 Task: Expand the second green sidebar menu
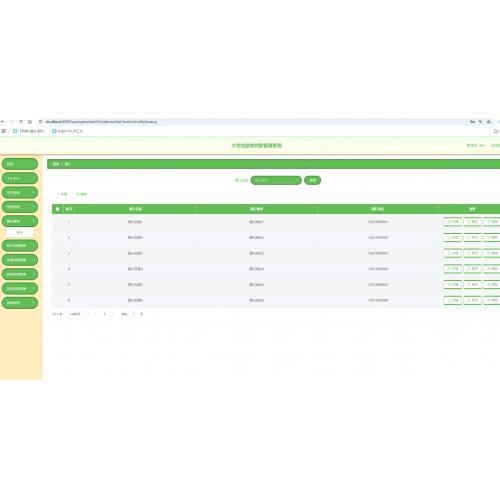coord(20,178)
